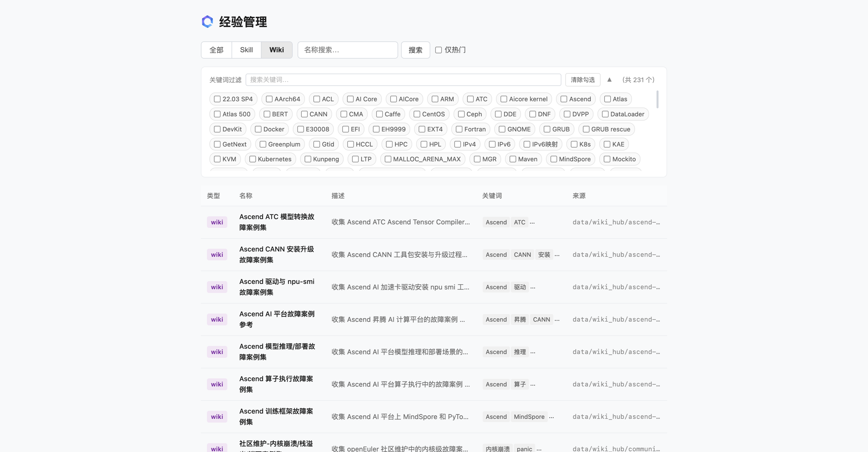Viewport: 868px width, 452px height.
Task: Click the hexagon app logo icon
Action: pyautogui.click(x=207, y=22)
